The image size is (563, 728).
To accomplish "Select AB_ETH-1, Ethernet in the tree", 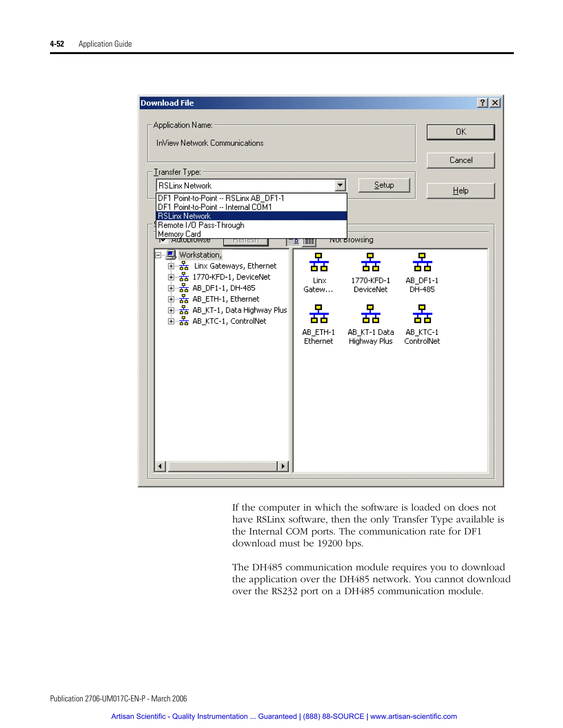I will pos(226,299).
